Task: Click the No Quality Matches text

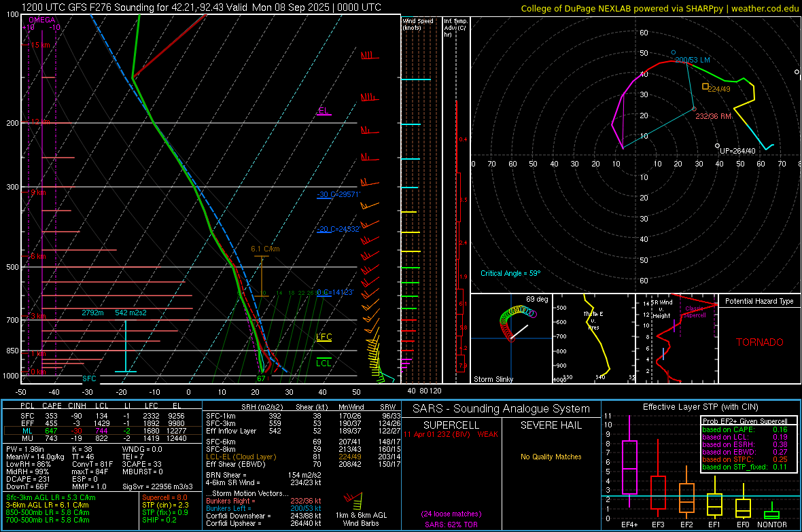Action: (551, 457)
